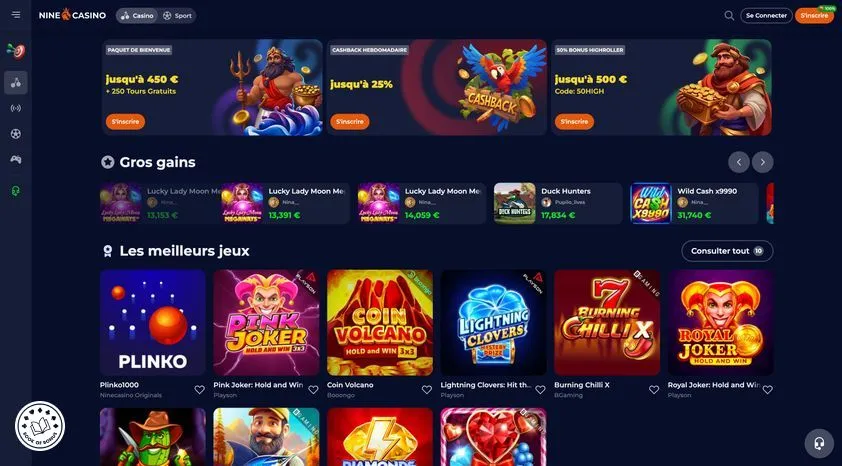
Task: Open the Lightning Clovers game thumbnail
Action: click(493, 323)
